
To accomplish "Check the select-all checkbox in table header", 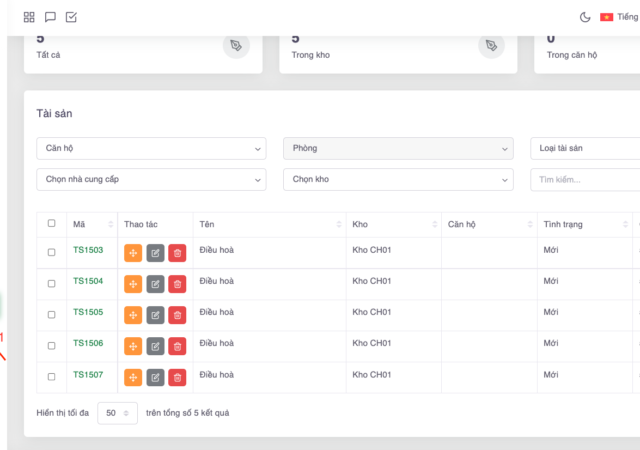I will pyautogui.click(x=52, y=224).
